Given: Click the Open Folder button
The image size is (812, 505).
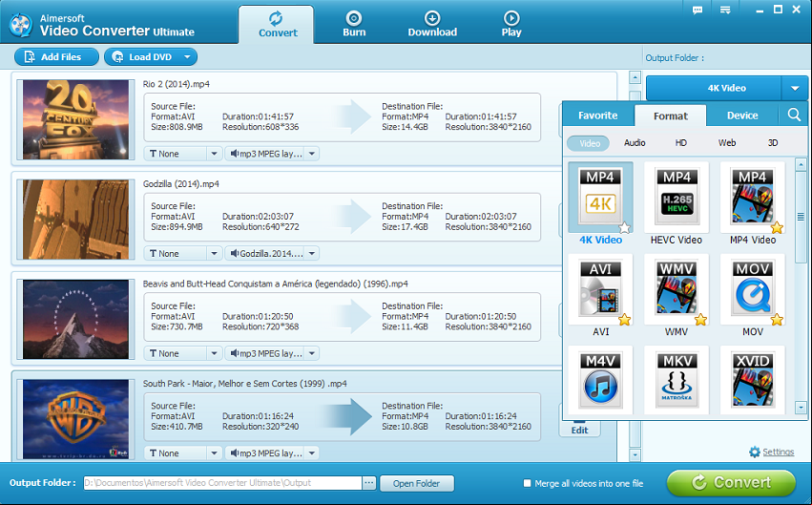Looking at the screenshot, I should click(x=416, y=483).
